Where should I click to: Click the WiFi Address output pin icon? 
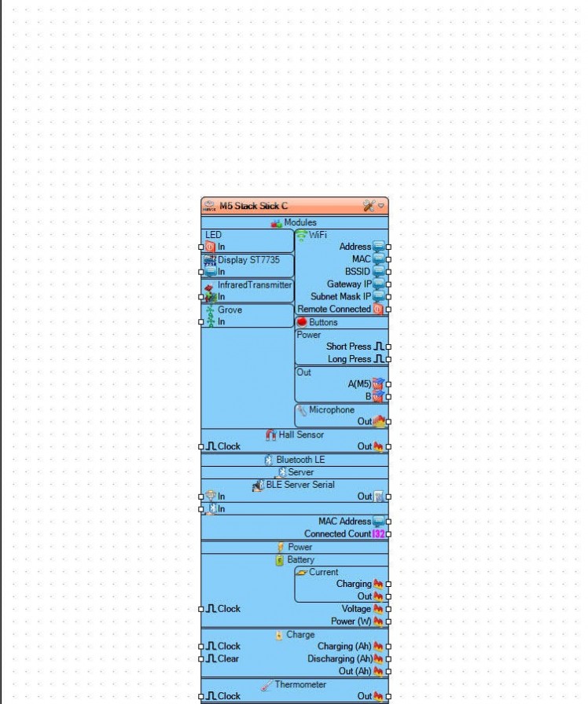(x=379, y=247)
